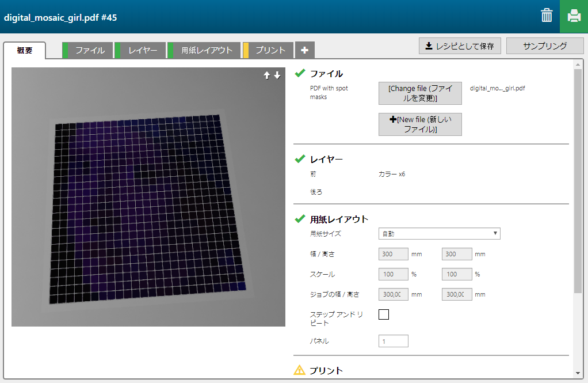Click the サンプリング button
This screenshot has width=588, height=383.
tap(545, 46)
